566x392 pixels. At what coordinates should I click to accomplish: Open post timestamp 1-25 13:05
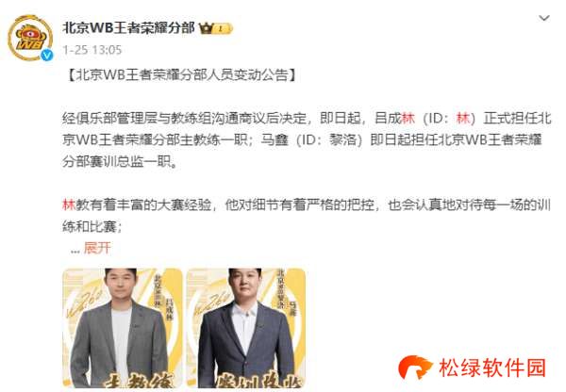click(x=92, y=50)
